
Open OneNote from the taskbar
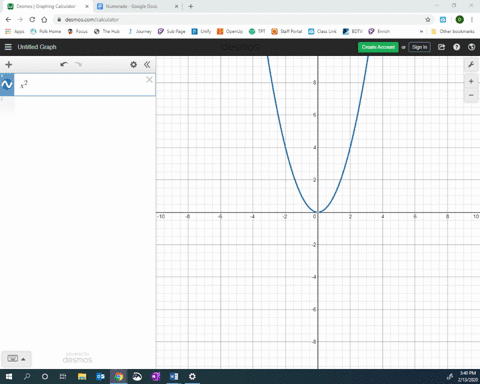(x=155, y=377)
